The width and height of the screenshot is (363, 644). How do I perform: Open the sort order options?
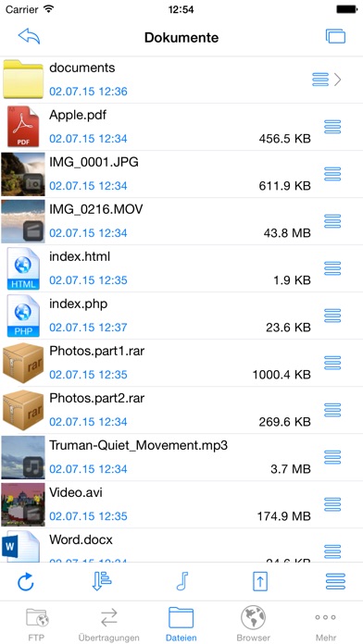[x=102, y=582]
